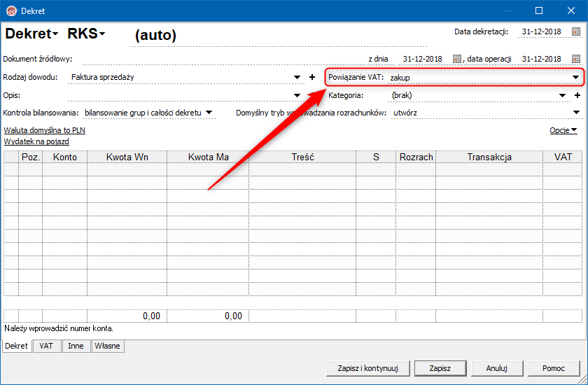Open Powiązanie VAT dropdown arrow
Viewport: 588px width, 385px height.
point(575,77)
